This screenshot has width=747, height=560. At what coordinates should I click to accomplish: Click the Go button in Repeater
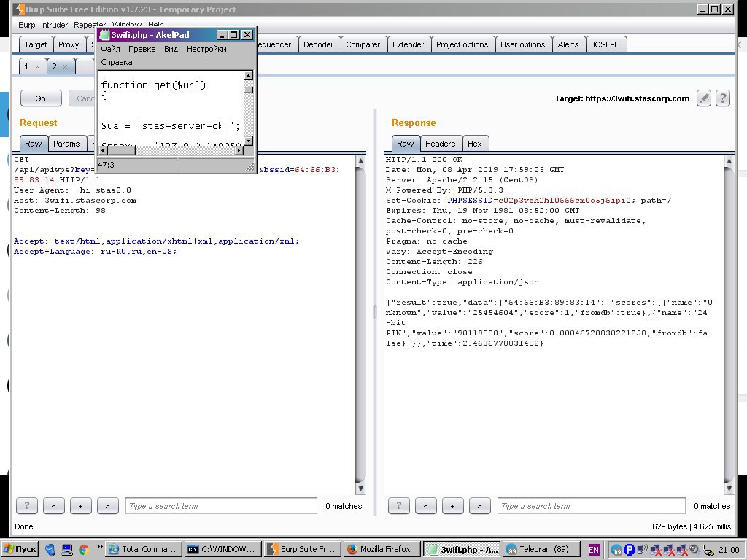[x=41, y=98]
